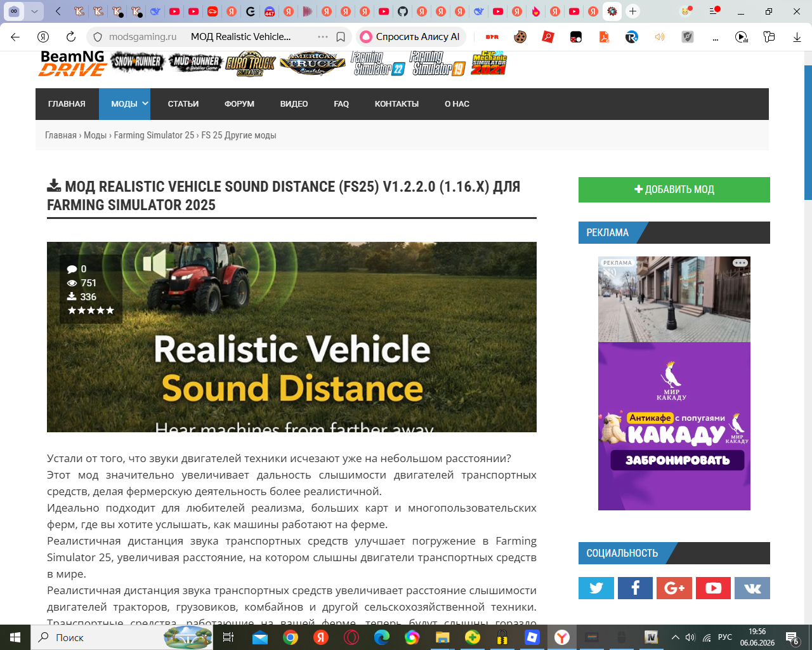Expand the tab list chevron
The image size is (812, 650).
pyautogui.click(x=35, y=11)
